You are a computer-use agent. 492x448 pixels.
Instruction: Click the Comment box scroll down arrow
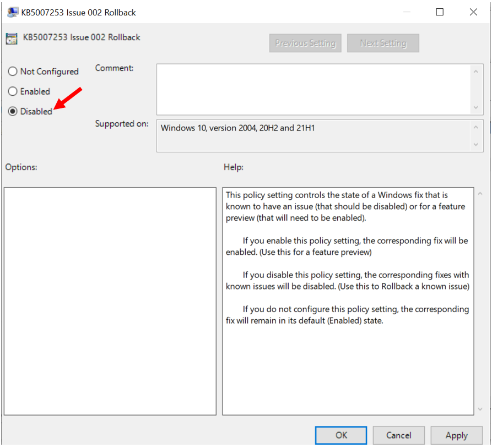[x=475, y=107]
